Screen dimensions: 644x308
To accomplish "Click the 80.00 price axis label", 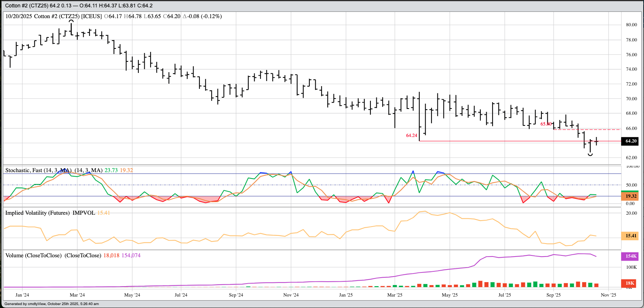I will point(631,25).
